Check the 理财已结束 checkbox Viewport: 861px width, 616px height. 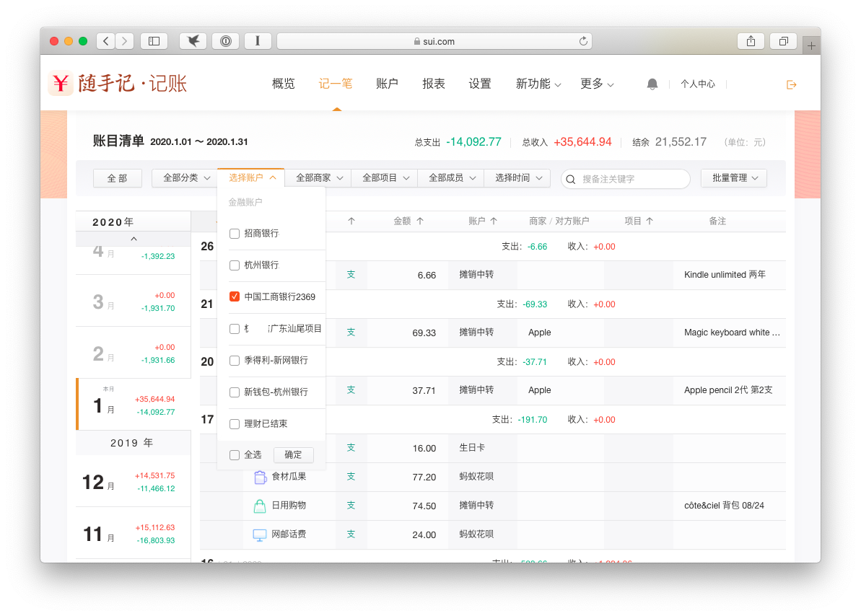click(235, 424)
